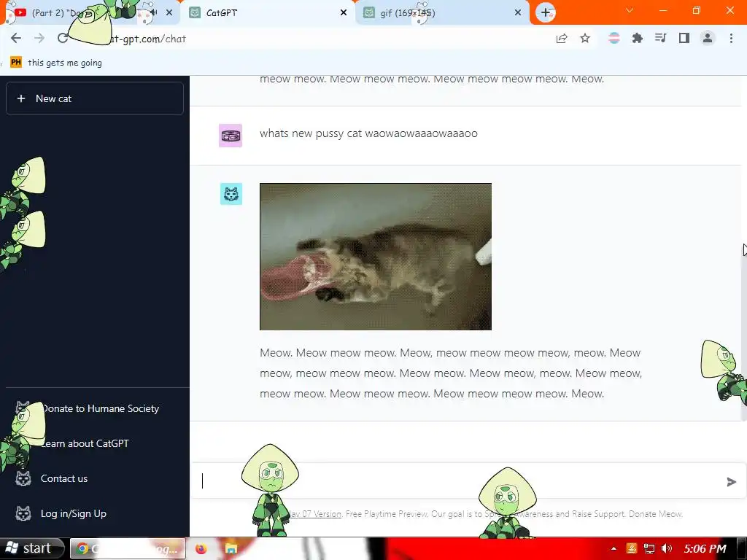Image resolution: width=747 pixels, height=560 pixels.
Task: Open the Windows start button
Action: [31, 548]
